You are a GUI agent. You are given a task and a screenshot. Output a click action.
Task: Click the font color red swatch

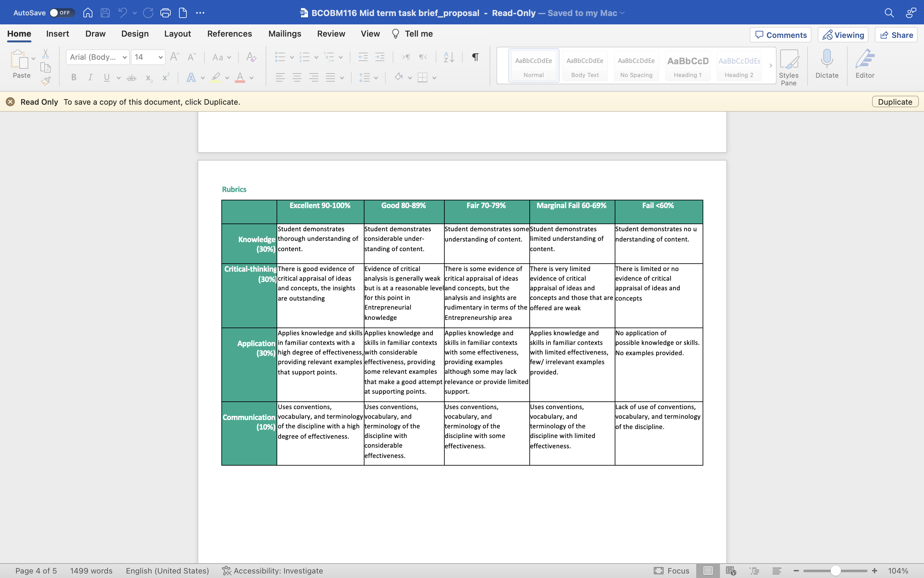[x=240, y=78]
